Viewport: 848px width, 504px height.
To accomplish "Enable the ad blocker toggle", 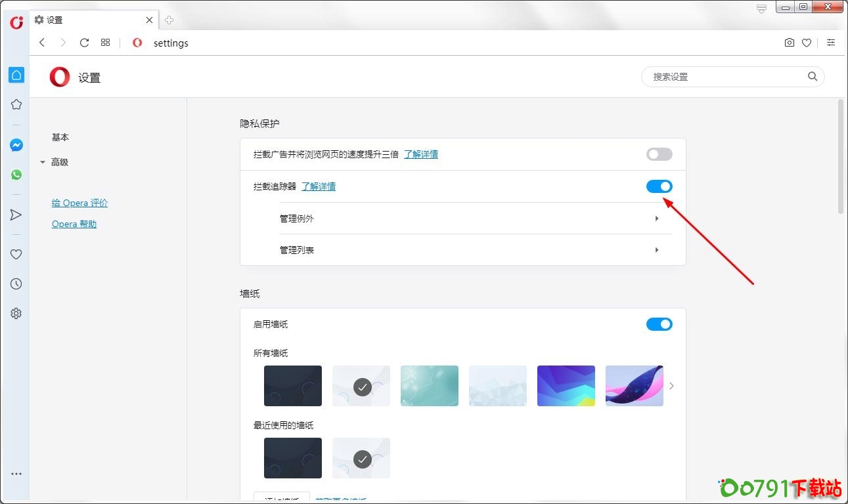I will click(x=659, y=154).
